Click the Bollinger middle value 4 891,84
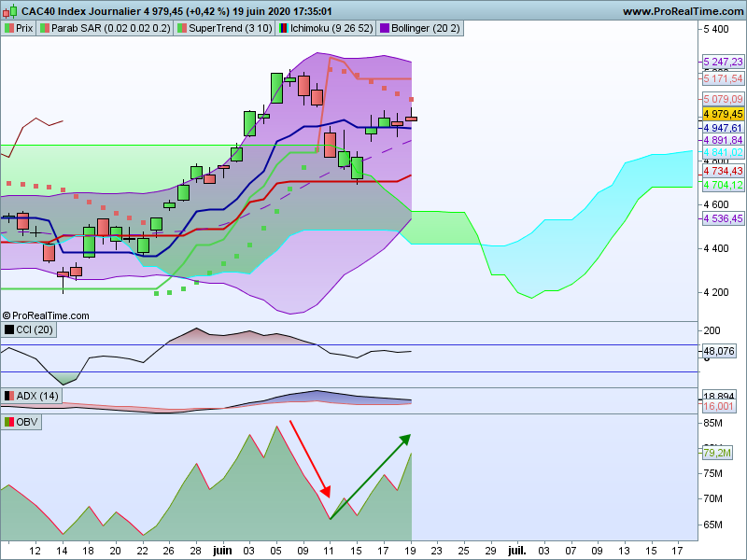Viewport: 747px width, 560px height. tap(723, 140)
